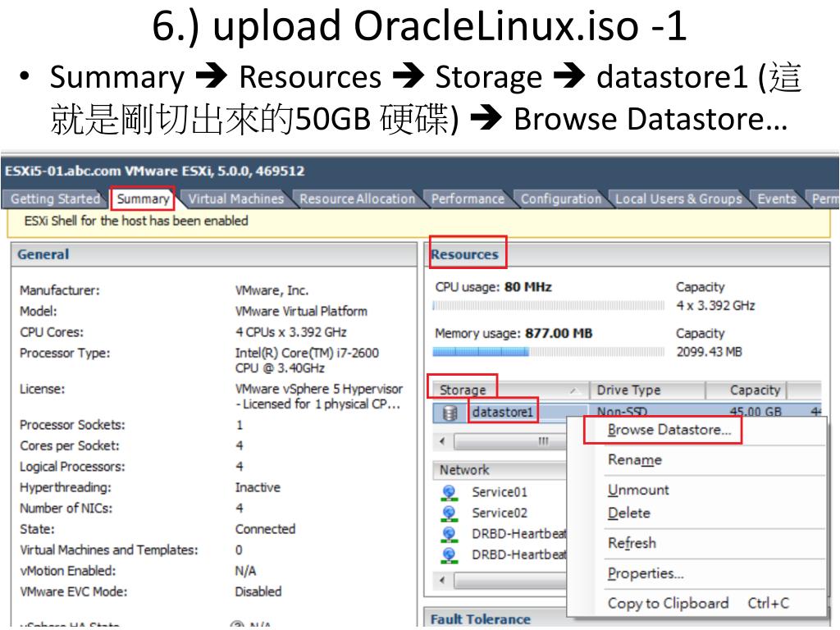Click the Network column header

click(x=500, y=470)
